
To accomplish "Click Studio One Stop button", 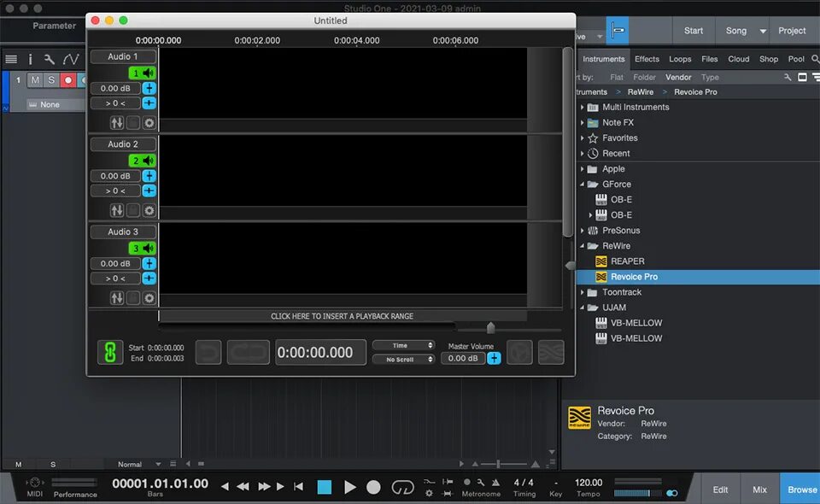I will (x=325, y=487).
